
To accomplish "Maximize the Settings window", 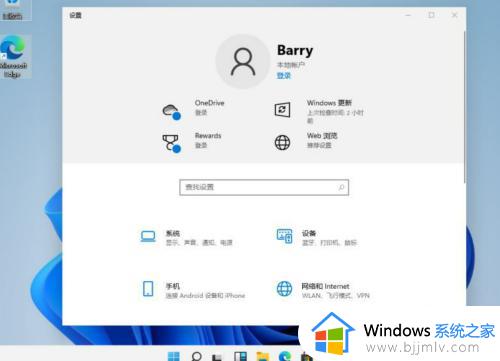I will 431,15.
